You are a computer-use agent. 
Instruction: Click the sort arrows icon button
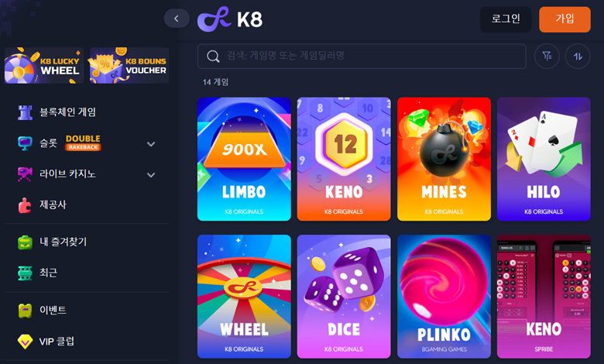(578, 57)
